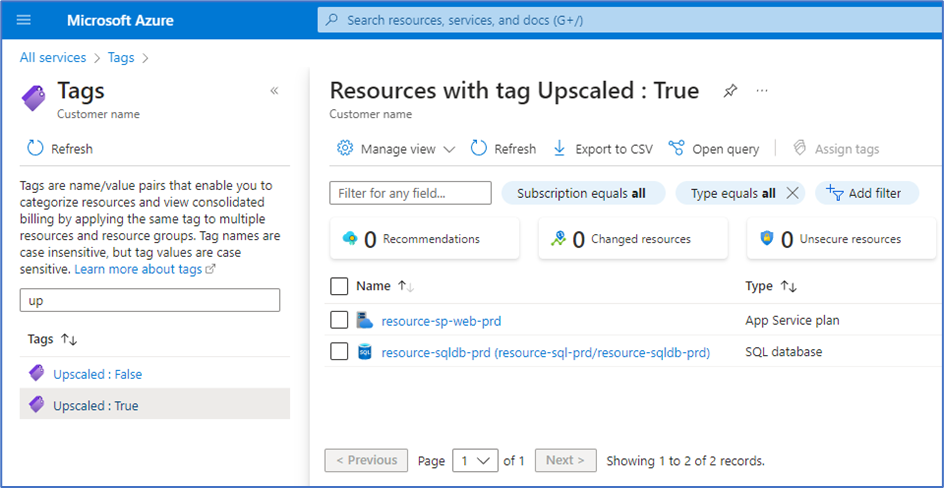This screenshot has width=944, height=488.
Task: Remove the Type equals all filter
Action: point(793,193)
